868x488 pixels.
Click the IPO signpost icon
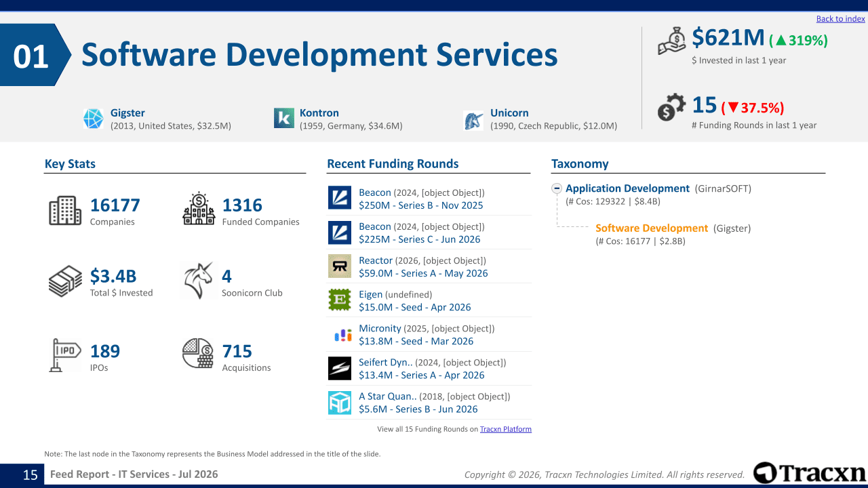click(x=65, y=355)
